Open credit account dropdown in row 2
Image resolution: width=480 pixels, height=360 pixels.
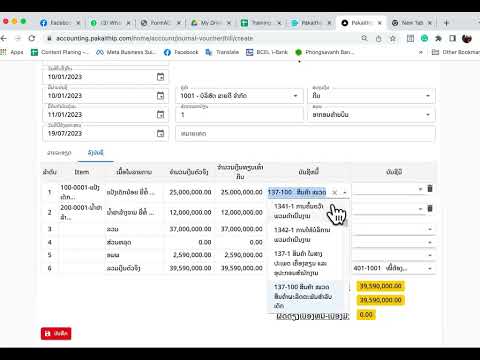(420, 209)
